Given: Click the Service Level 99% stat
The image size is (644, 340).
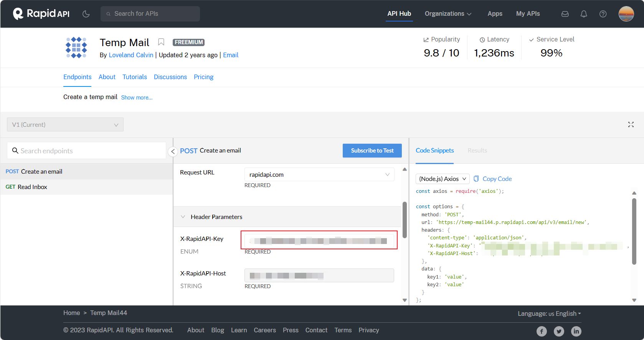Looking at the screenshot, I should click(x=552, y=48).
